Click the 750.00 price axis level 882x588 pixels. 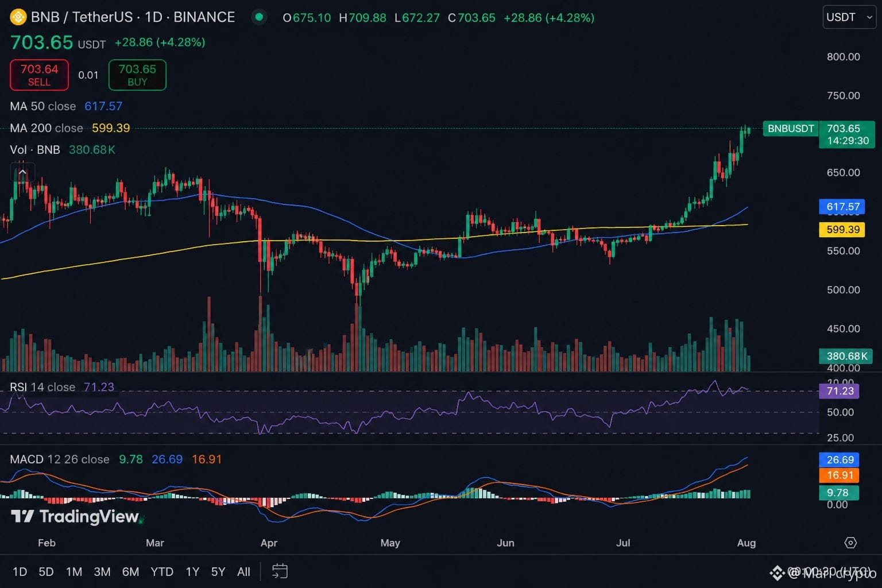pos(844,95)
